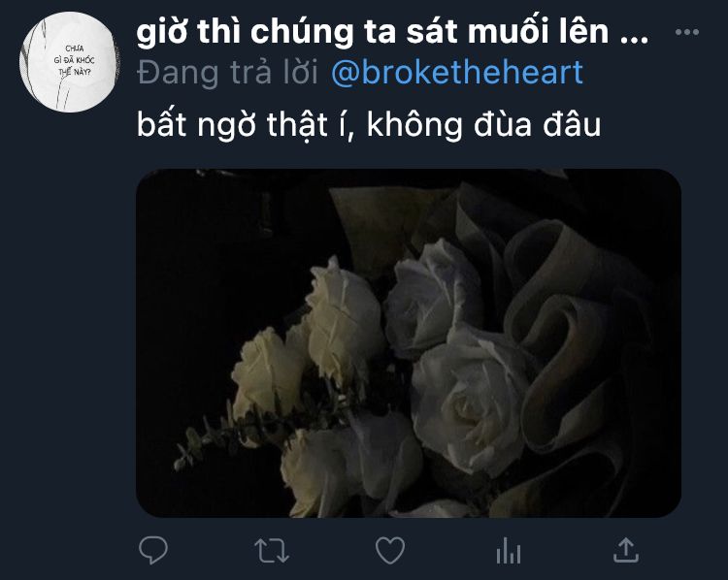Open the author's round profile avatar
Image resolution: width=728 pixels, height=580 pixels.
point(68,62)
